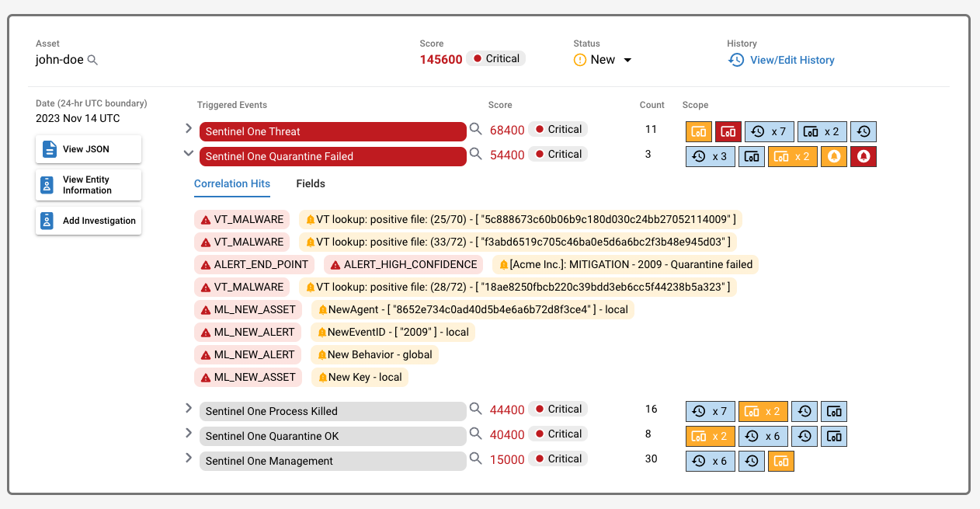Open the Status New dropdown
Image resolution: width=980 pixels, height=509 pixels.
coord(603,60)
